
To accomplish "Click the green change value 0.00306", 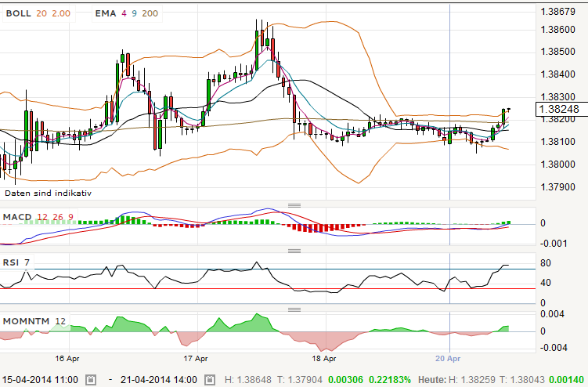I will click(346, 380).
